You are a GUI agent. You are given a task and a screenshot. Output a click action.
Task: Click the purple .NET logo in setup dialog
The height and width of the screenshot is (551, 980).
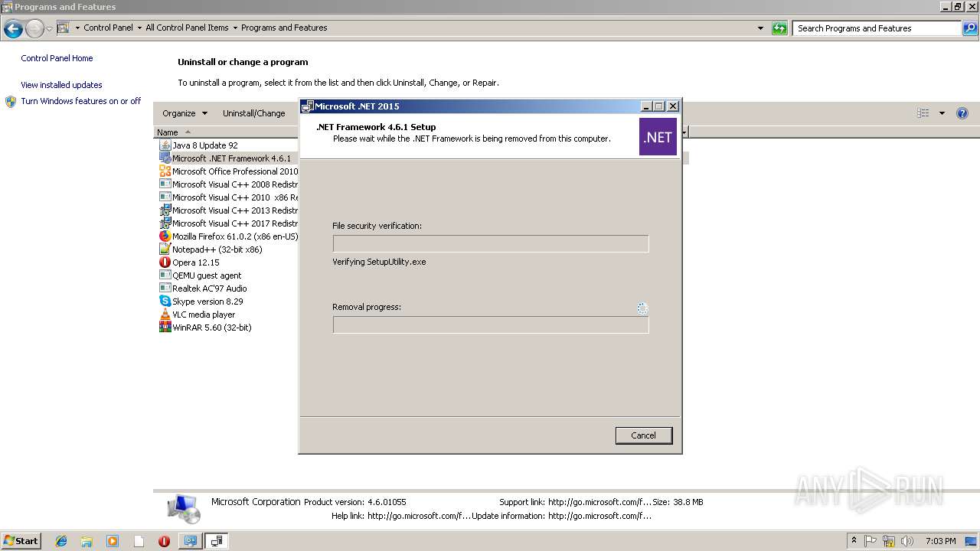point(658,137)
